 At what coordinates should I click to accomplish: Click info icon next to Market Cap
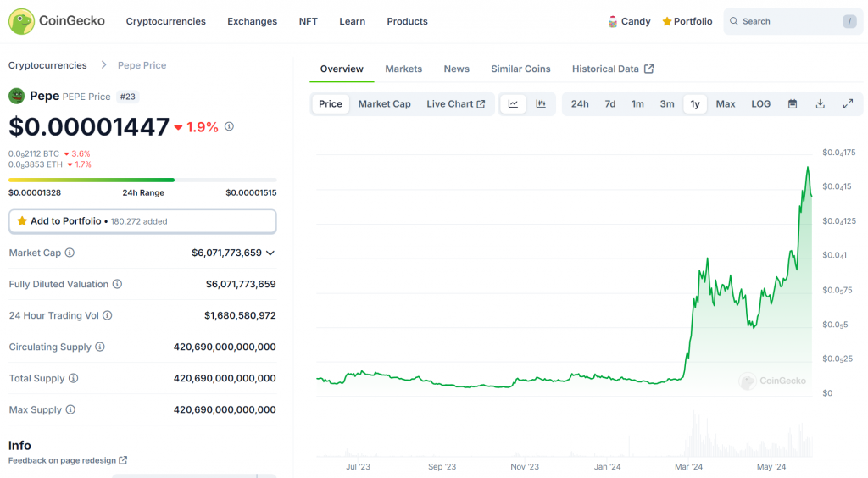tap(70, 253)
